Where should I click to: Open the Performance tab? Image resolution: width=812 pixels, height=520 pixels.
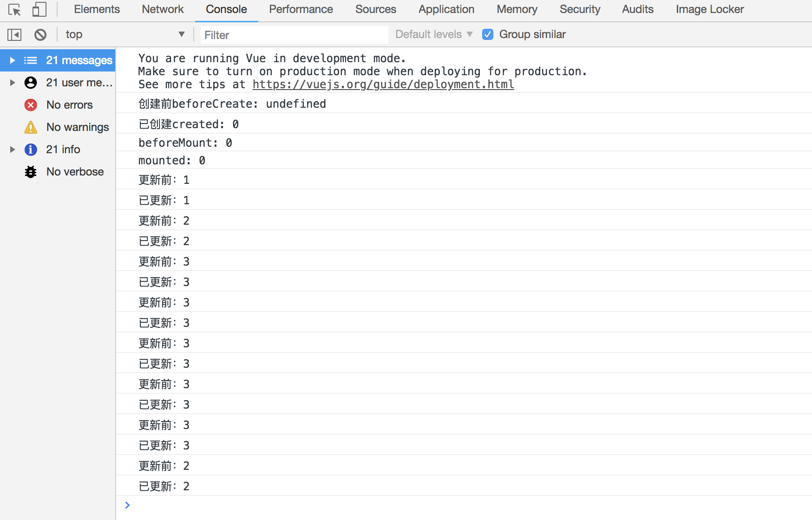301,9
